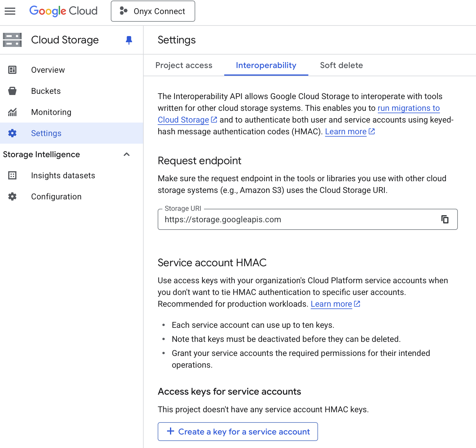Click the Overview grid icon
The image size is (476, 448).
pos(12,70)
